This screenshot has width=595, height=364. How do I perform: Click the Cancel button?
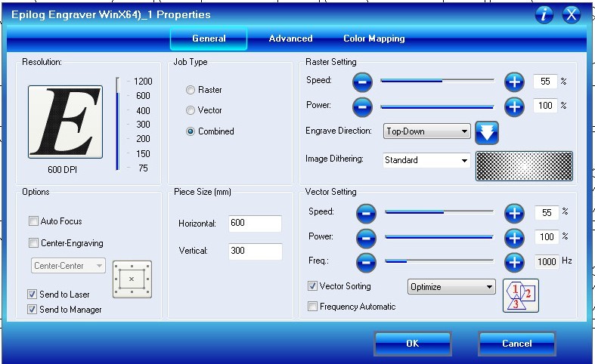[517, 344]
